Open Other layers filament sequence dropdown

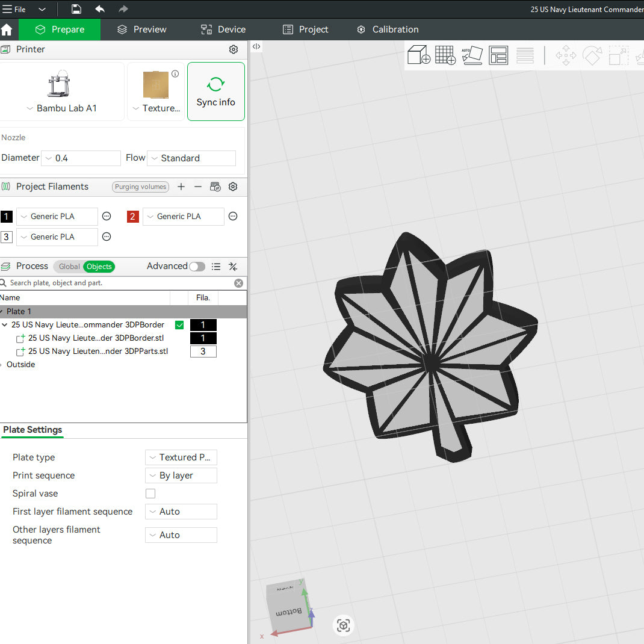pos(181,535)
